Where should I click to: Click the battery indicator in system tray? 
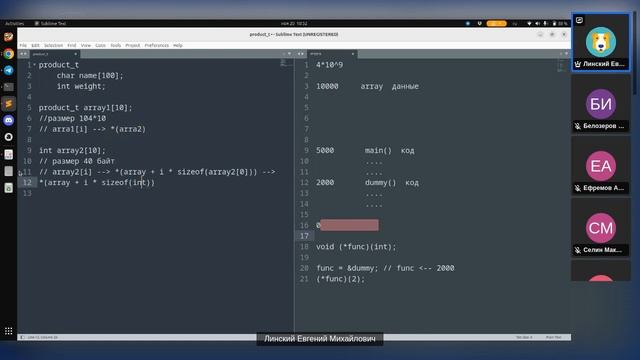pos(560,24)
